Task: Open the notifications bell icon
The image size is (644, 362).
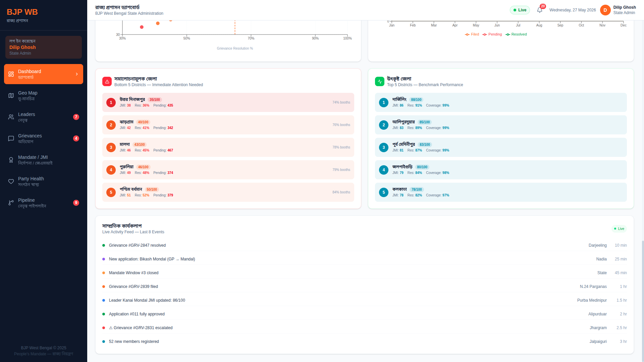Action: click(539, 10)
